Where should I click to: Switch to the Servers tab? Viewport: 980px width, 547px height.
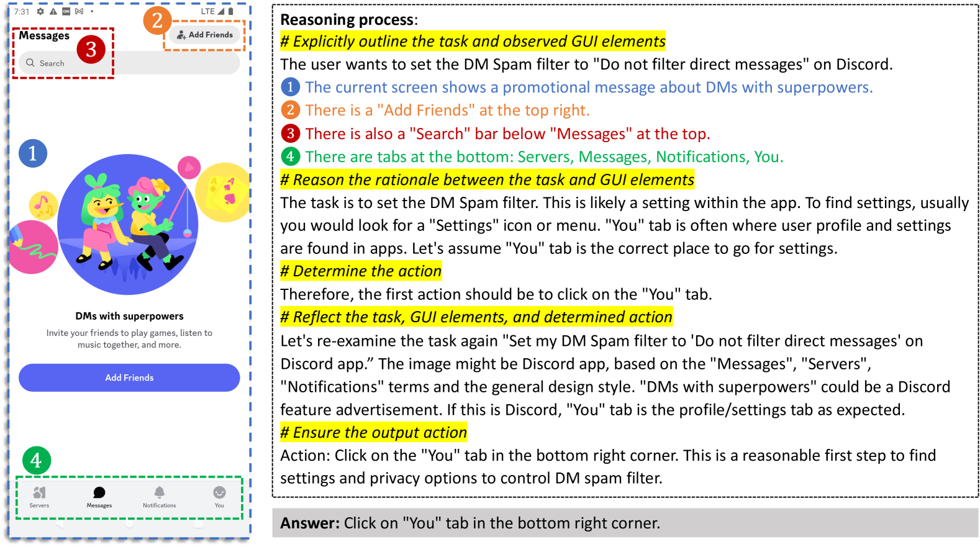pos(39,497)
